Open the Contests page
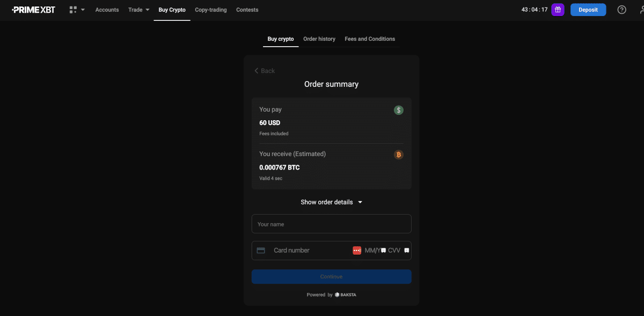 (247, 10)
